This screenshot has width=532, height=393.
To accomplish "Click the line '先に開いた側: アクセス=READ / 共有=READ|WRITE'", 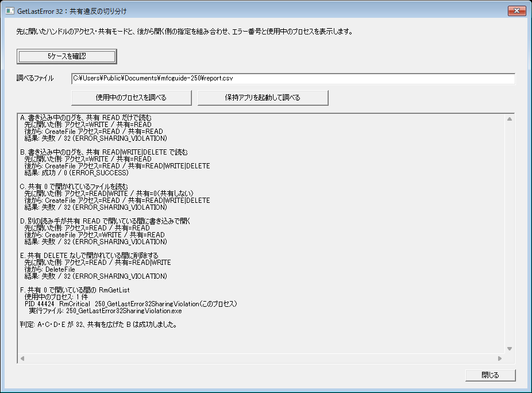I will coord(98,263).
